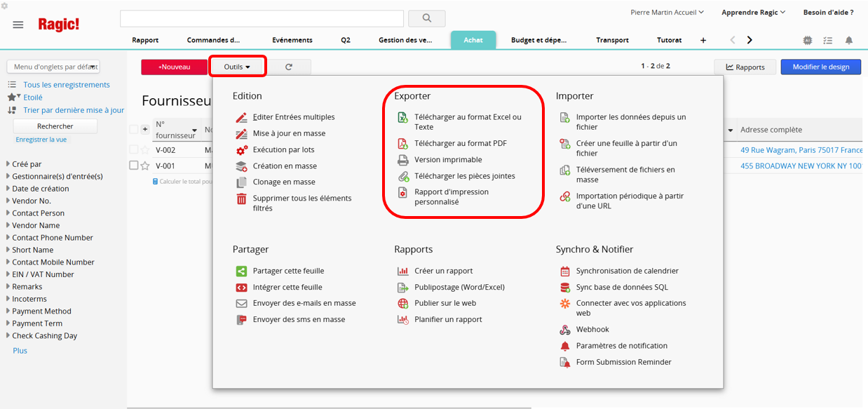
Task: Switch to the Budget et dépe... tab
Action: click(539, 40)
